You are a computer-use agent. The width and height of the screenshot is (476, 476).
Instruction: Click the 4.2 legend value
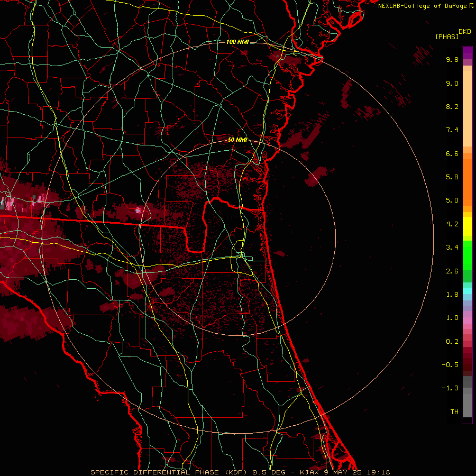(x=452, y=224)
